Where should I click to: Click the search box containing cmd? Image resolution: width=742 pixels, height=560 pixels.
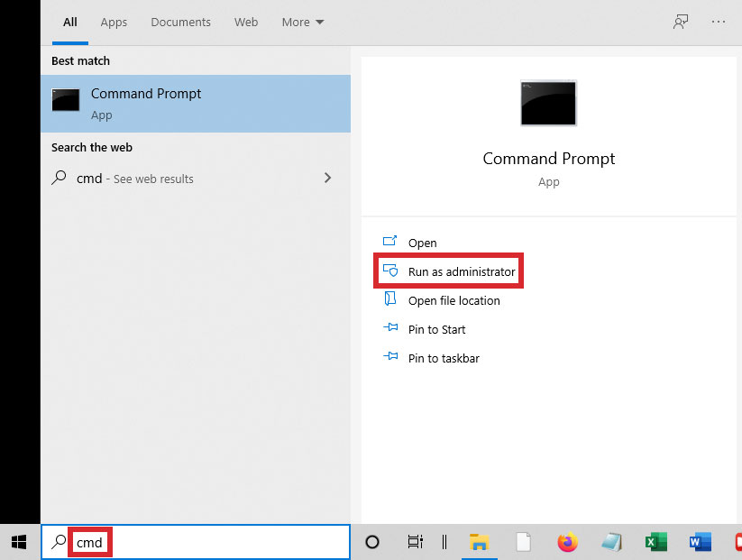coord(196,542)
